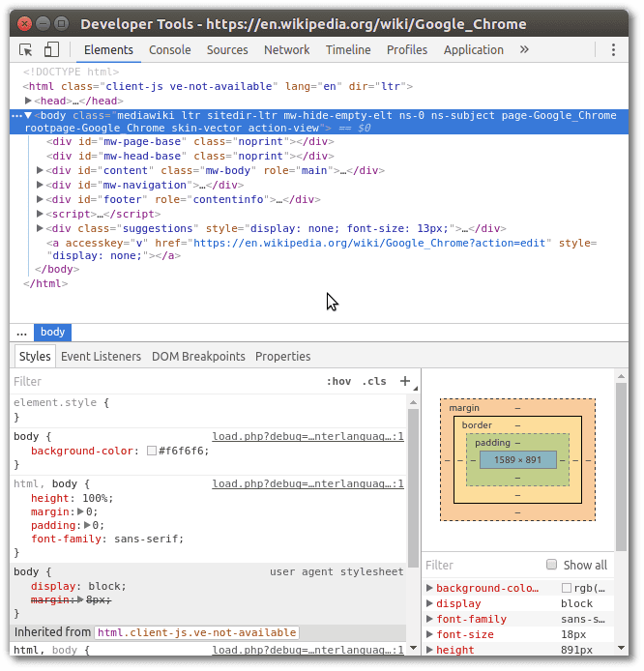Expand computed font-family property
644x671 pixels.
(x=429, y=619)
